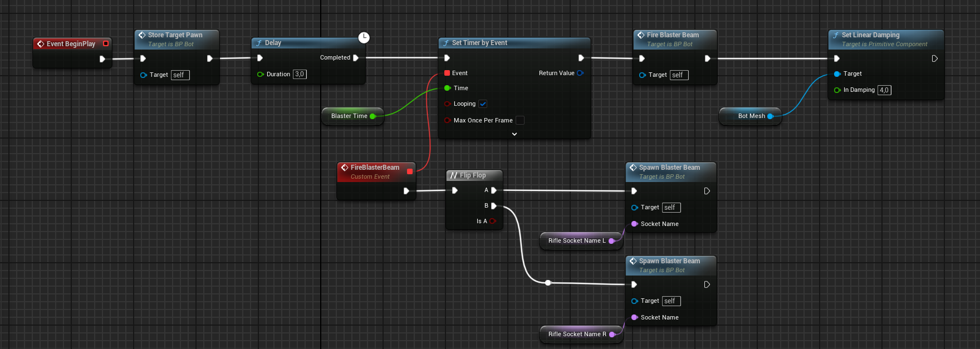The image size is (980, 349).
Task: Click the Is A boolean pin on Flip Flop
Action: tap(492, 221)
